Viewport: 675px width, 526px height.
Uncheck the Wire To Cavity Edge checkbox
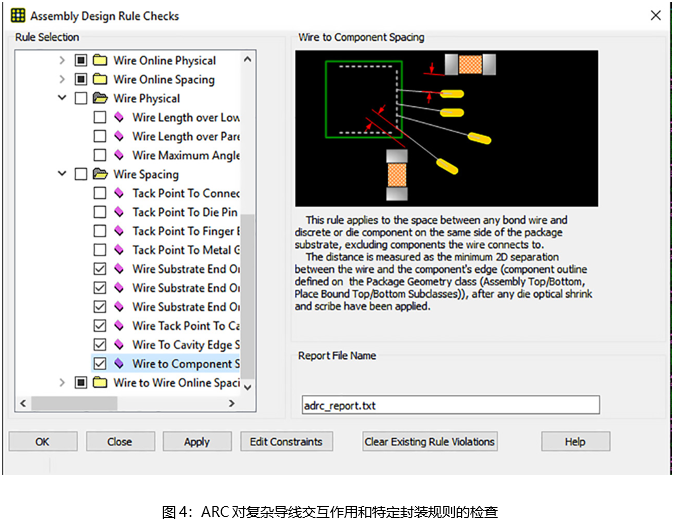tap(100, 344)
